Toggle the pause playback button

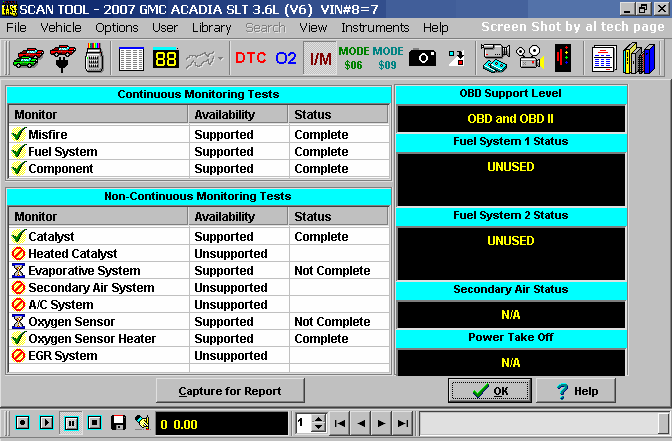click(70, 423)
